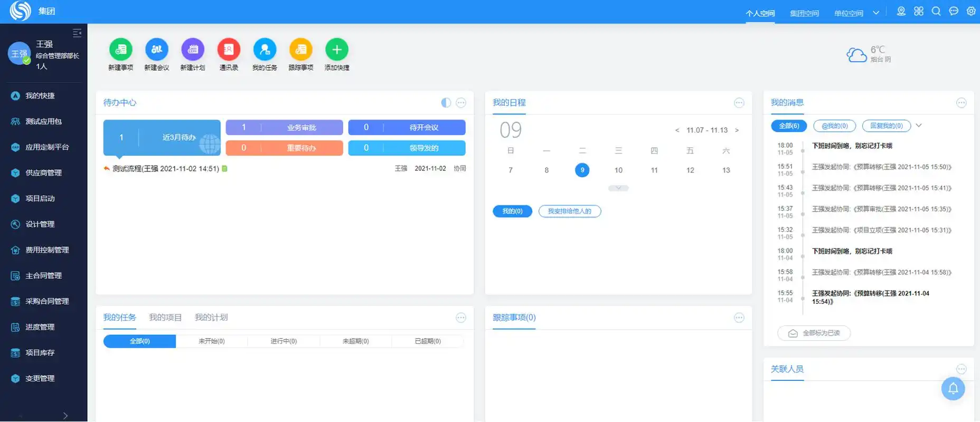
Task: Switch to the 集团空间 tab
Action: pos(804,13)
